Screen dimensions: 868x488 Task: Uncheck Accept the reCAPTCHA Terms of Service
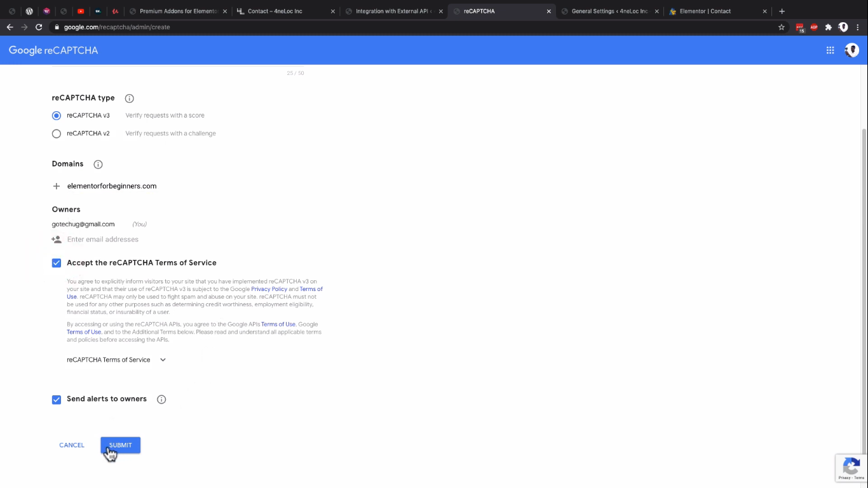tap(57, 263)
